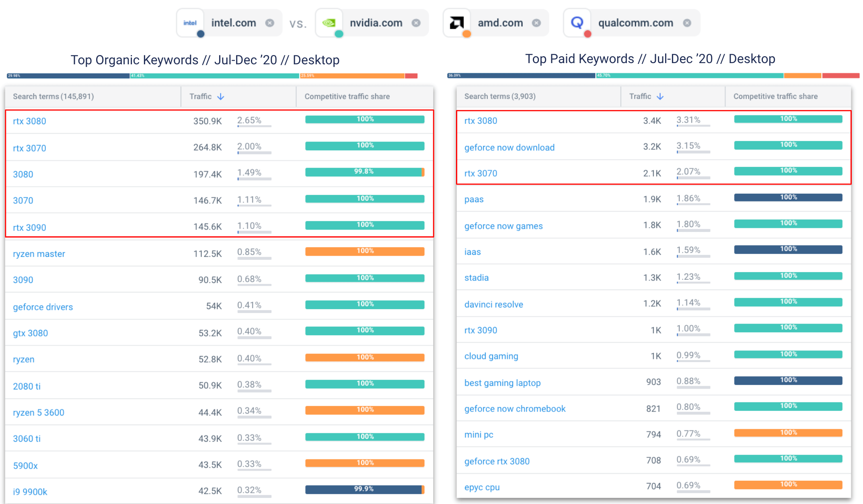
Task: Open the paid keyword 'paas'
Action: [x=474, y=199]
